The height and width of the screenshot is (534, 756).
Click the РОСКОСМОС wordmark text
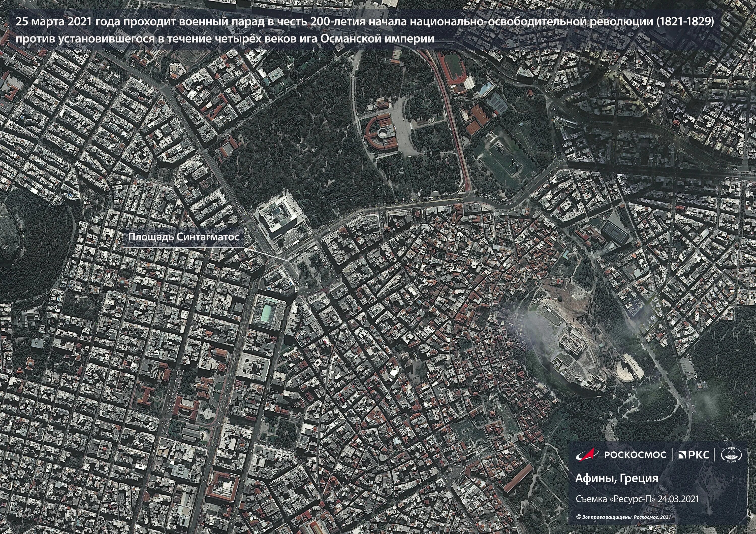[x=635, y=455]
